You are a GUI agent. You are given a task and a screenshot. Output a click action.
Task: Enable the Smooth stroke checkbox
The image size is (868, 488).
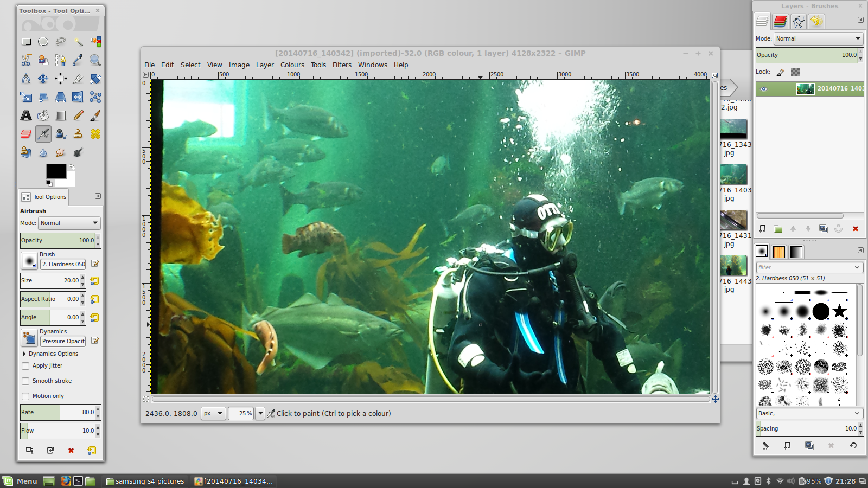coord(25,381)
